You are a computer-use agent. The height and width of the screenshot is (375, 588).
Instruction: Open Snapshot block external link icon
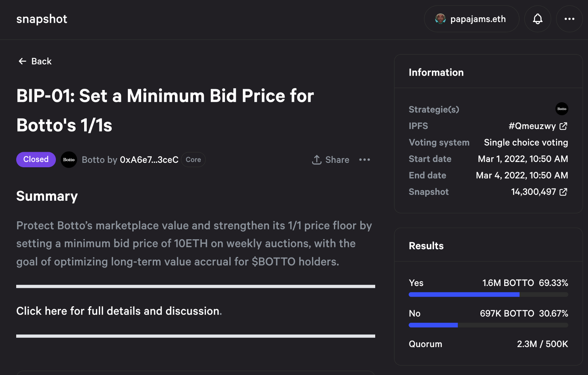point(563,192)
